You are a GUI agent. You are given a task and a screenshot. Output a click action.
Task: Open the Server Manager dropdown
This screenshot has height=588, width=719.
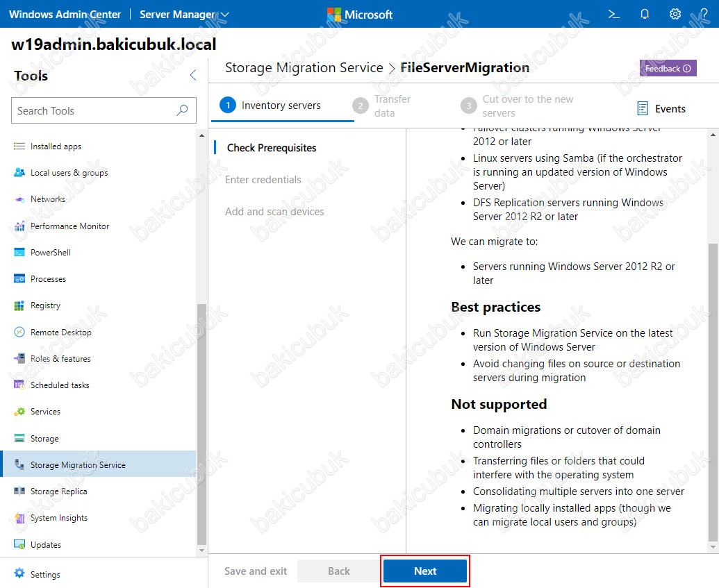(184, 14)
